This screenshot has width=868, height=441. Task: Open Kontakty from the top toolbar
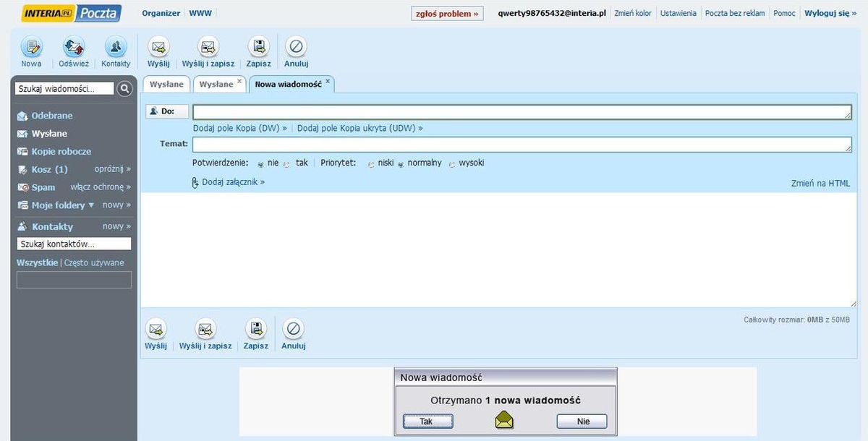[116, 48]
